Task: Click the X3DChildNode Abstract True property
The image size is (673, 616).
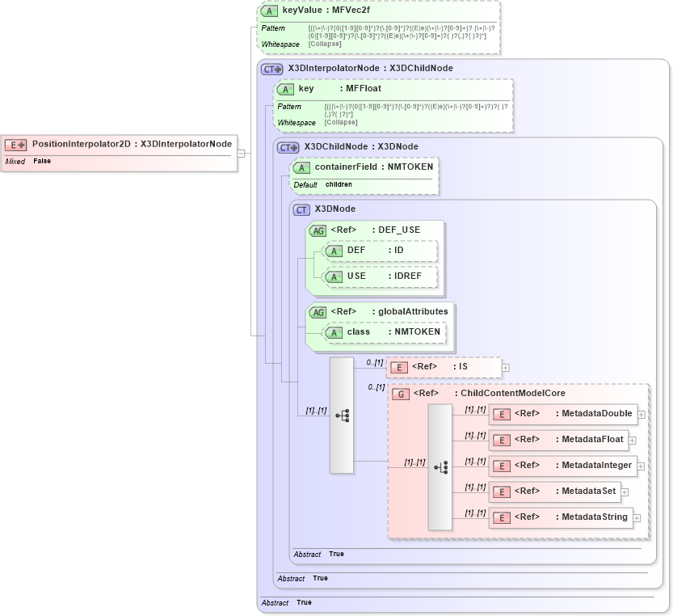Action: 303,578
